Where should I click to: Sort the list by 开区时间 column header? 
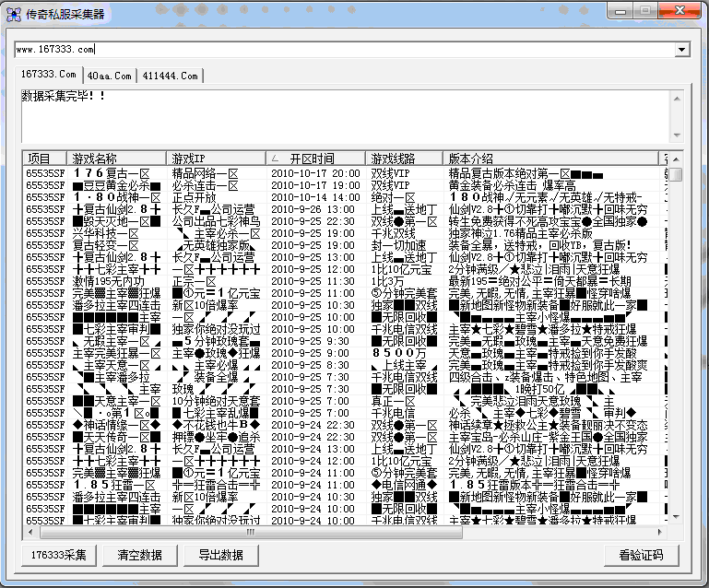click(x=315, y=159)
